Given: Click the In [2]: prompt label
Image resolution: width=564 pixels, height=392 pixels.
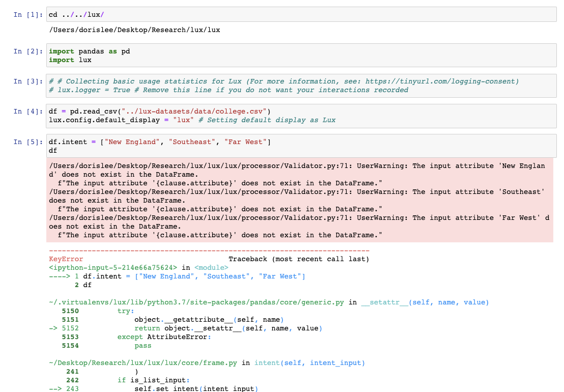Looking at the screenshot, I should (28, 51).
